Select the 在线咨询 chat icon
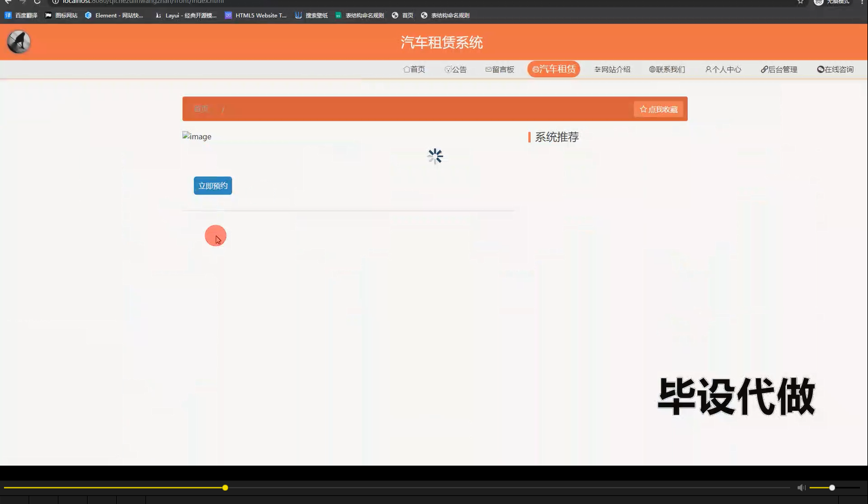868x504 pixels. coord(821,69)
